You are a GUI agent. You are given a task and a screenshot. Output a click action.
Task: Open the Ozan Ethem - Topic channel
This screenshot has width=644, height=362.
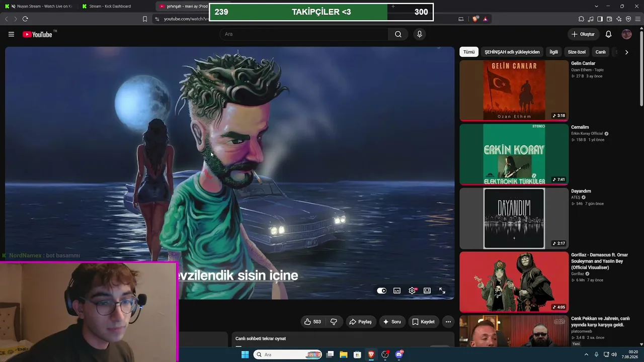[x=587, y=70]
